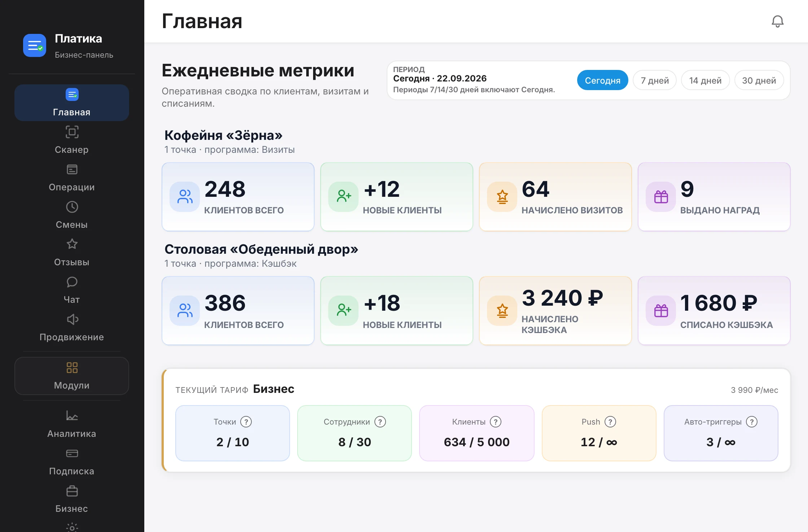
Task: Click the Платика brand title
Action: 78,39
